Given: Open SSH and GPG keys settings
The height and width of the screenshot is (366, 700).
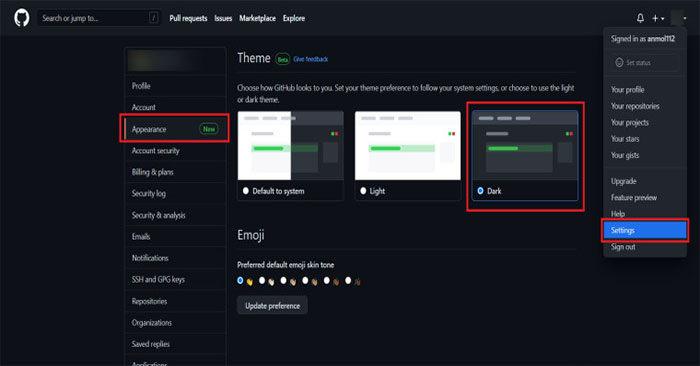Looking at the screenshot, I should [x=175, y=279].
